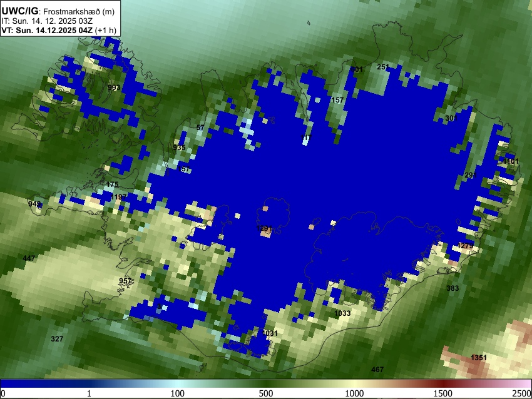Click the 1033 map value label
Screen dimensions: 532x399
tap(342, 313)
